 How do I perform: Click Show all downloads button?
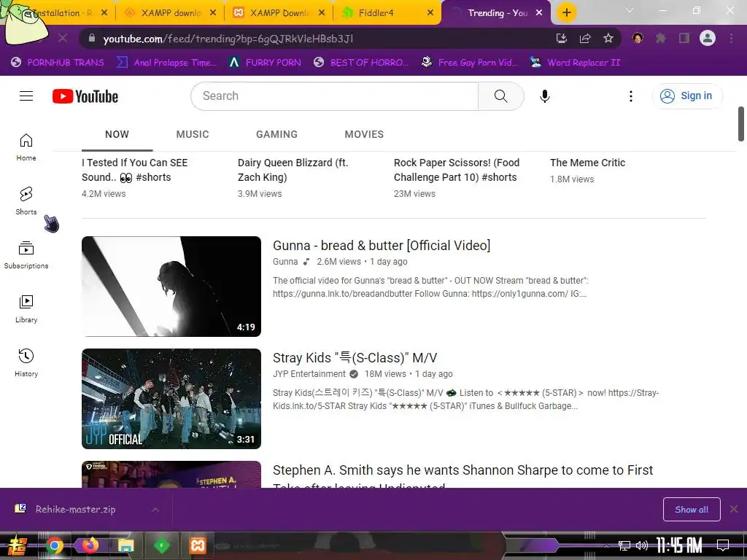692,510
